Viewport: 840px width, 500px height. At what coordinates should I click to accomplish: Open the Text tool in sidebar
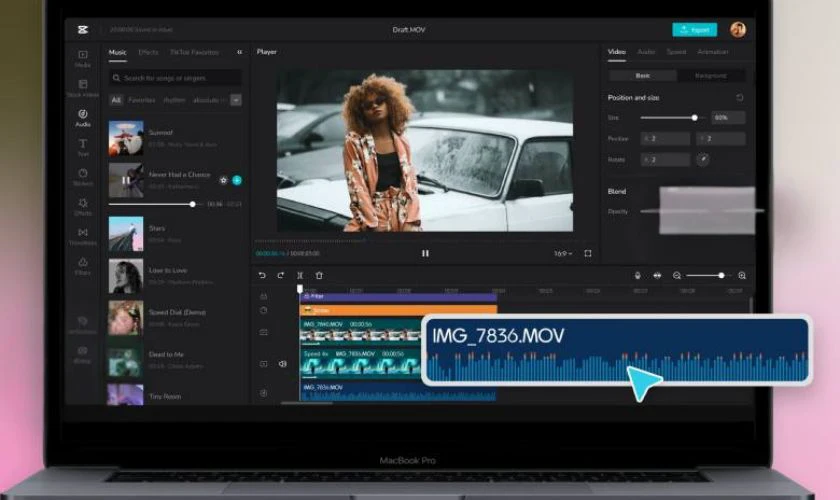point(82,147)
